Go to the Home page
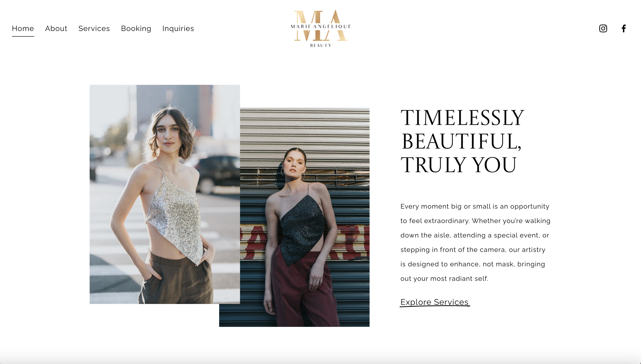 pos(23,28)
